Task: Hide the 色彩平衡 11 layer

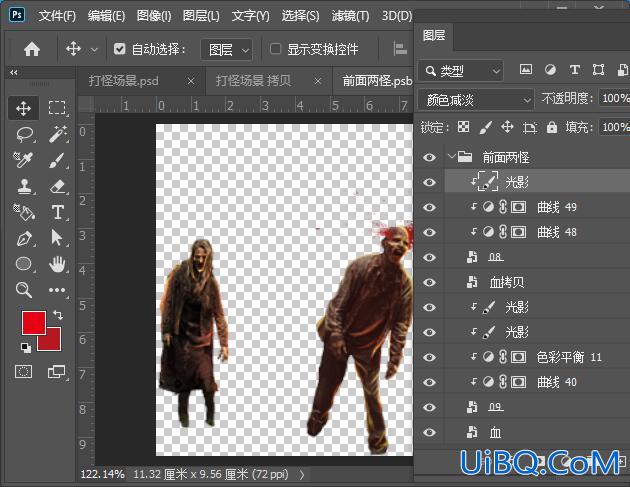Action: (429, 357)
